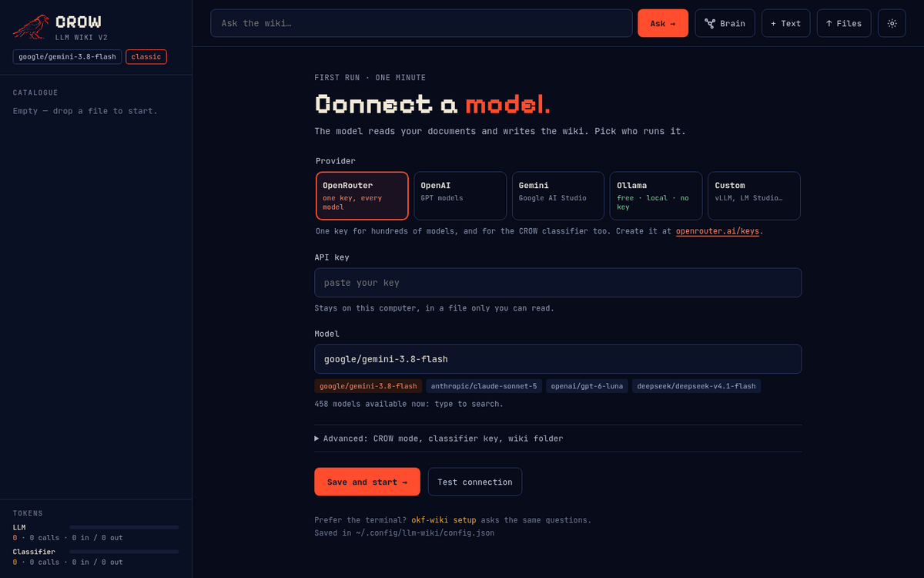Click the 'LLM WIKI V2' subtitle

click(82, 37)
